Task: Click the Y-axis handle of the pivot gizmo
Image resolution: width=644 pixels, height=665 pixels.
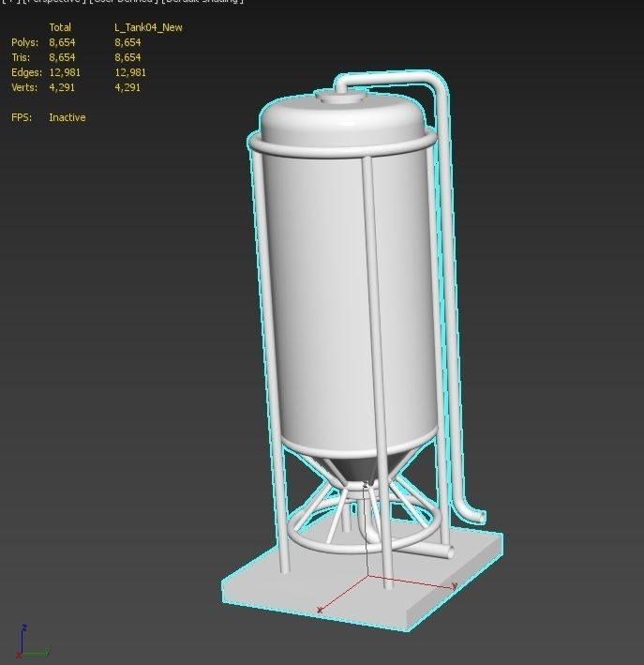Action: [x=454, y=586]
